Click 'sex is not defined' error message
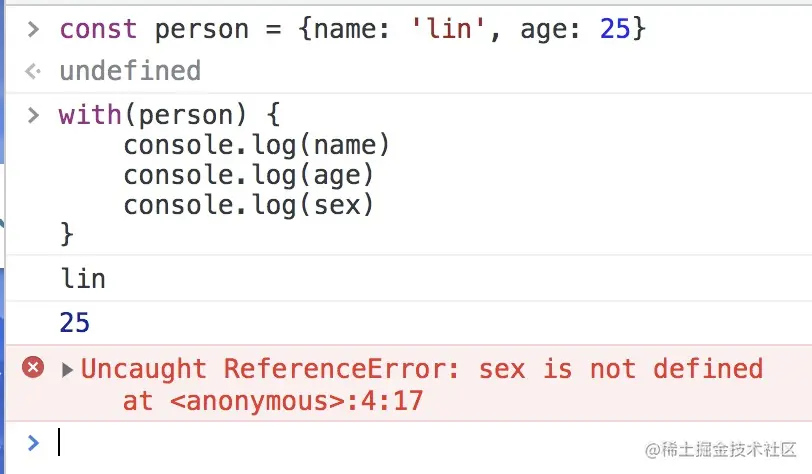The image size is (812, 474). click(621, 369)
